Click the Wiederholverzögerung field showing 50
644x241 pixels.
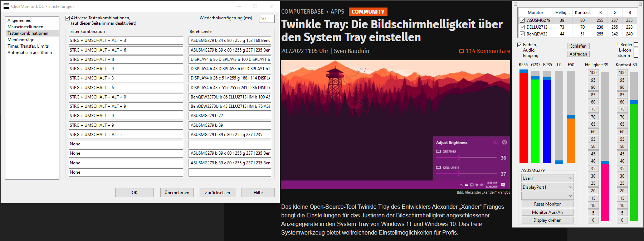(267, 19)
